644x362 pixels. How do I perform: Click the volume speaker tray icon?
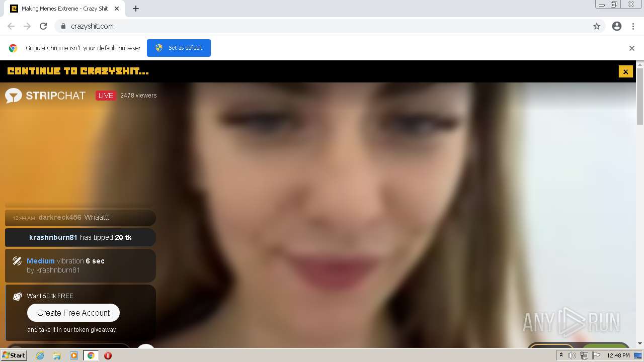point(572,355)
